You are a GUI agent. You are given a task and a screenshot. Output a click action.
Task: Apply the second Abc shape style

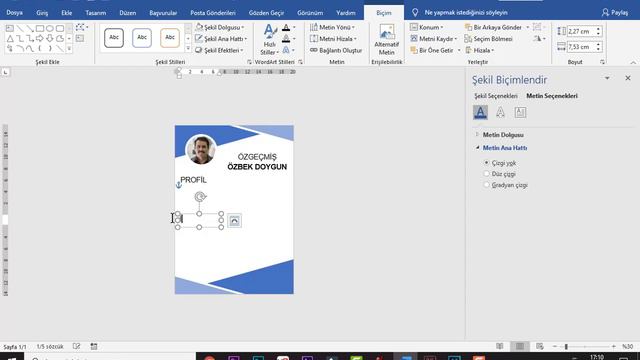click(x=142, y=38)
